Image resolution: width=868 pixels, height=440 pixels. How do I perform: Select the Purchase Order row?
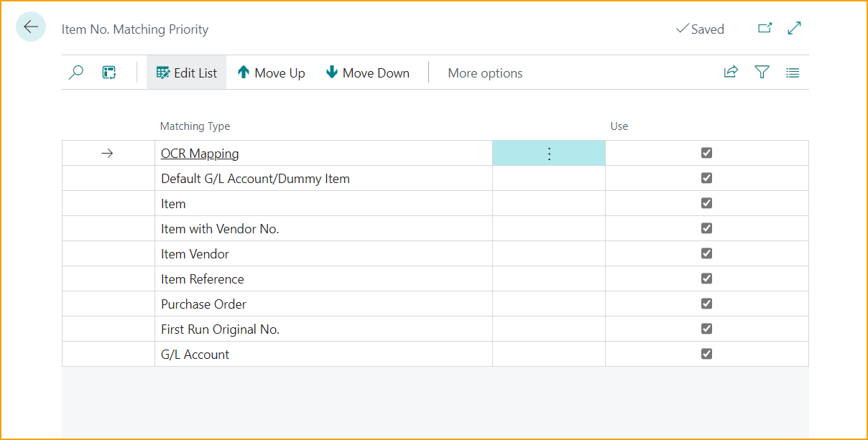203,304
